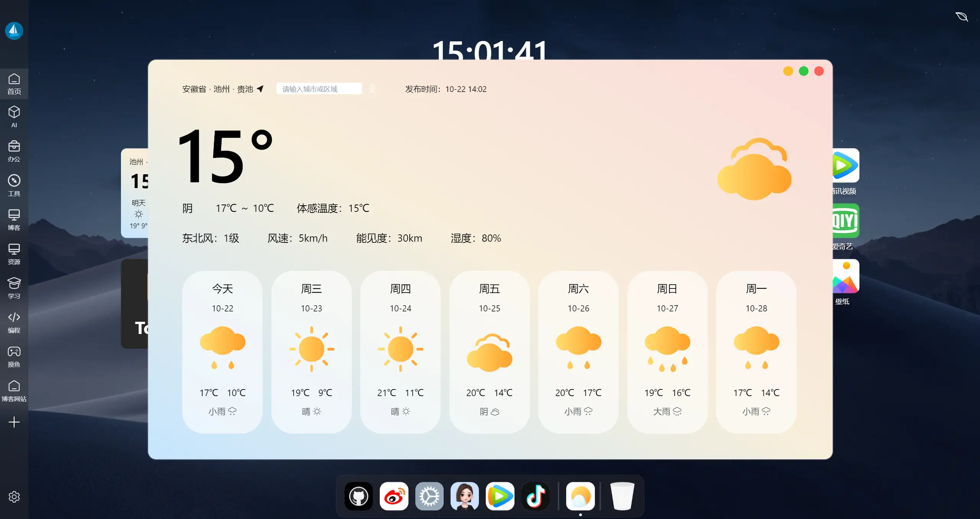Open the AI category in sidebar
Image resolution: width=980 pixels, height=519 pixels.
tap(14, 117)
